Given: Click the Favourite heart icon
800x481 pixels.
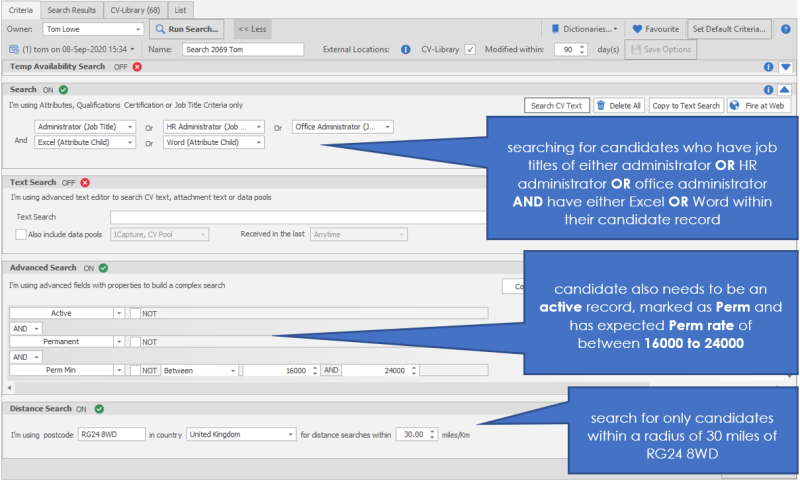Looking at the screenshot, I should tap(638, 29).
